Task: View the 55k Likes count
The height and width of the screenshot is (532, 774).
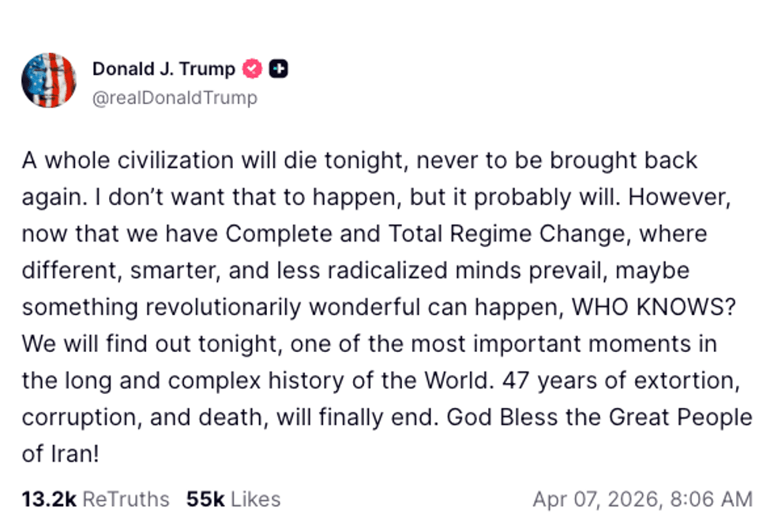Action: (205, 500)
